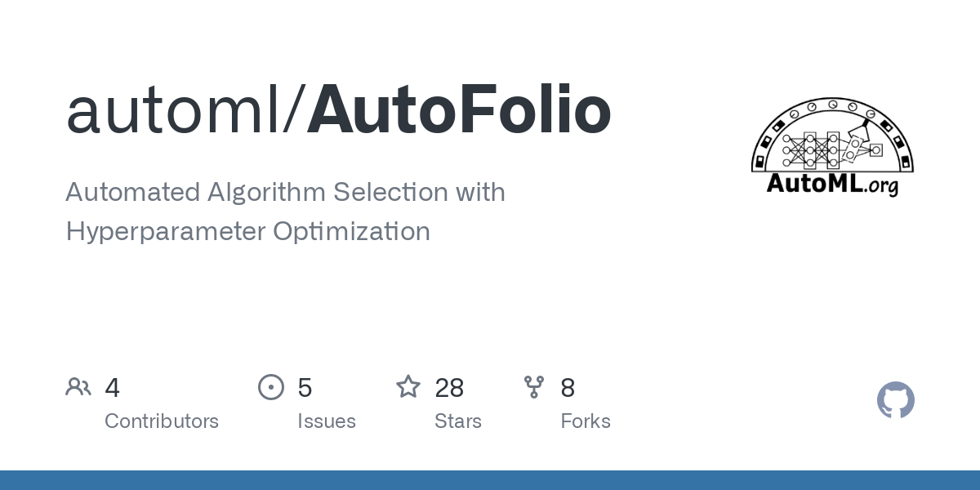Click the star outline icon

tap(408, 387)
